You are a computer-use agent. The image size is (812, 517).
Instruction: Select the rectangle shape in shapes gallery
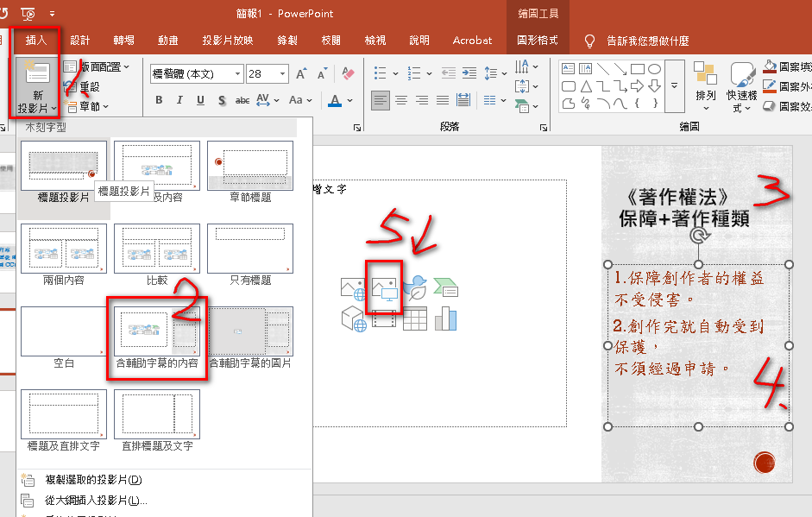point(638,68)
